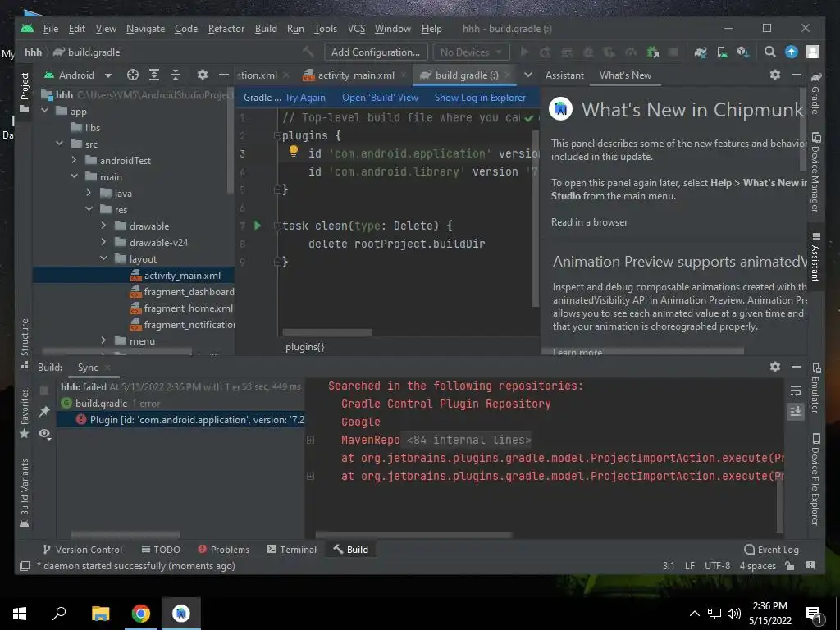Click the yellow lightbulb intention icon
The width and height of the screenshot is (840, 630).
point(293,151)
